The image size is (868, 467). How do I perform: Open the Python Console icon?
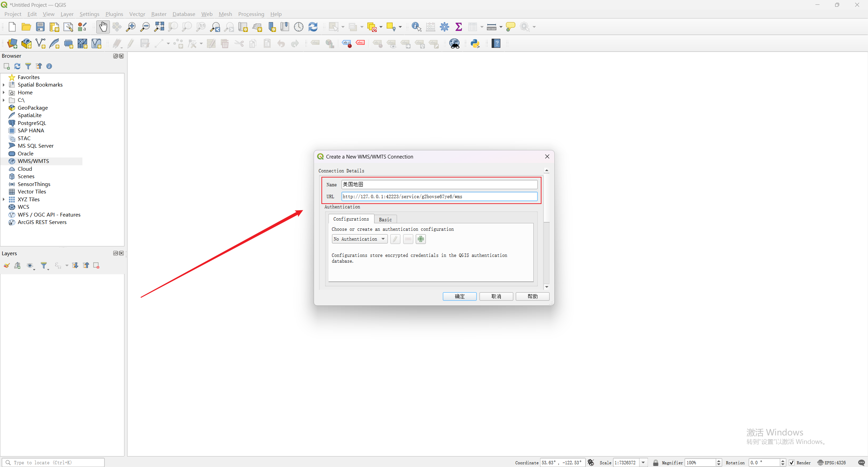tap(475, 43)
